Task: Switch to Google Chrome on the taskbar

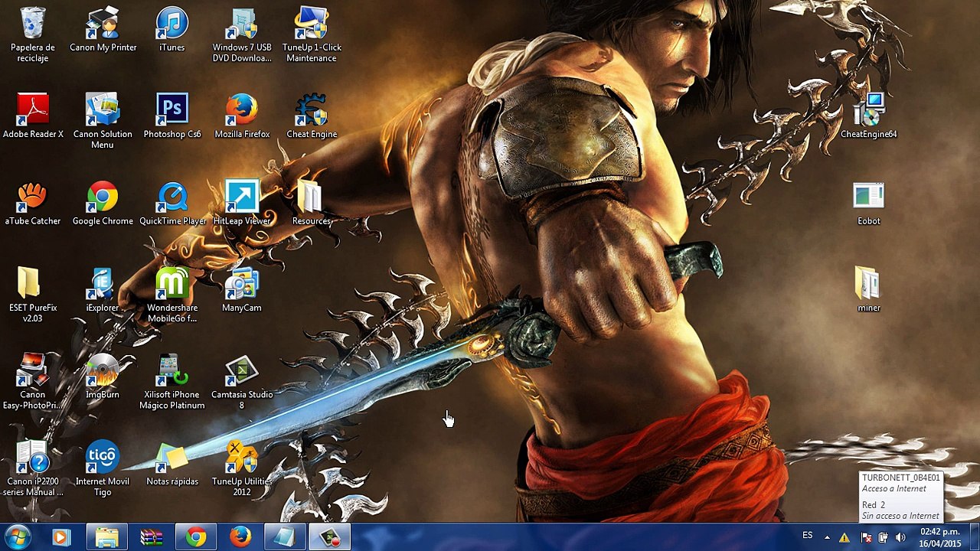Action: click(196, 538)
